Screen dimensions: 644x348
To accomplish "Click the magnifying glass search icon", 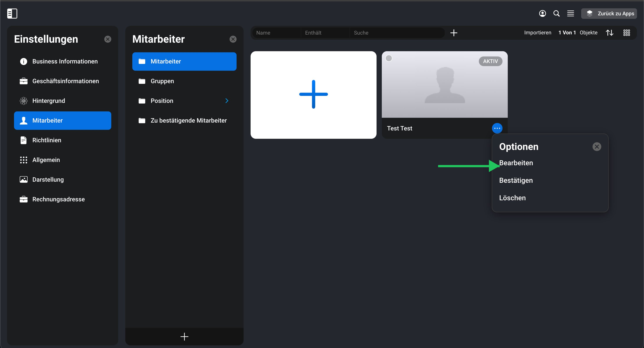I will click(556, 14).
